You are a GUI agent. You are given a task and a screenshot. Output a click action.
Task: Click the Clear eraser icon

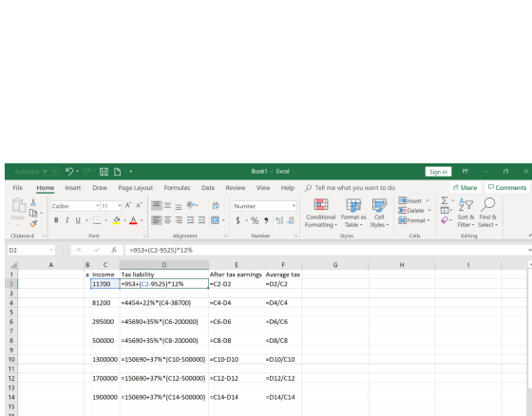click(x=445, y=220)
